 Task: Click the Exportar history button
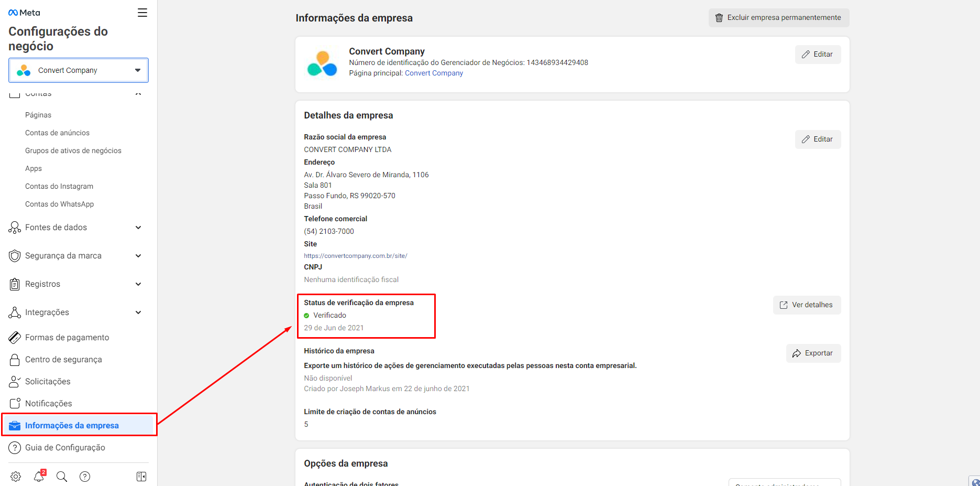[813, 353]
